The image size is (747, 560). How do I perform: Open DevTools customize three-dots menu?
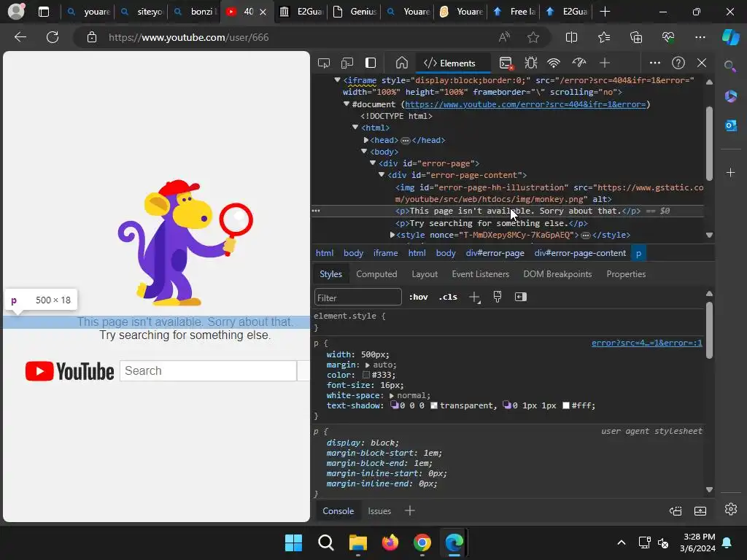point(655,63)
